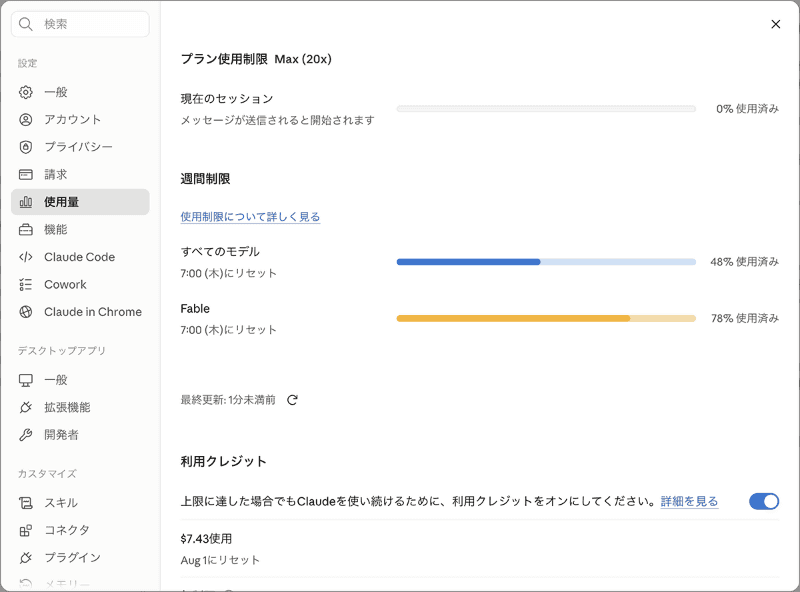Click the Claude in Chrome globe icon
Image resolution: width=800 pixels, height=592 pixels.
click(26, 312)
